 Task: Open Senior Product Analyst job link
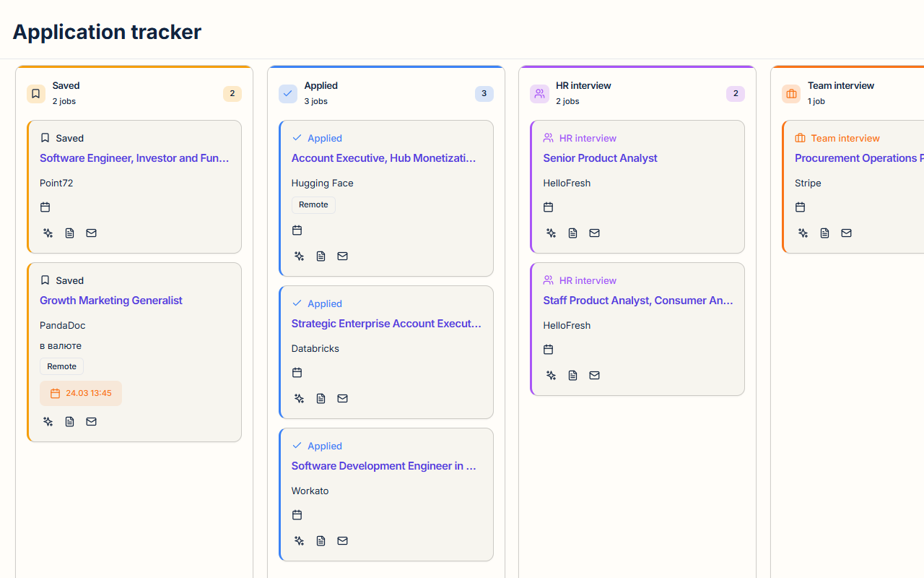point(600,158)
